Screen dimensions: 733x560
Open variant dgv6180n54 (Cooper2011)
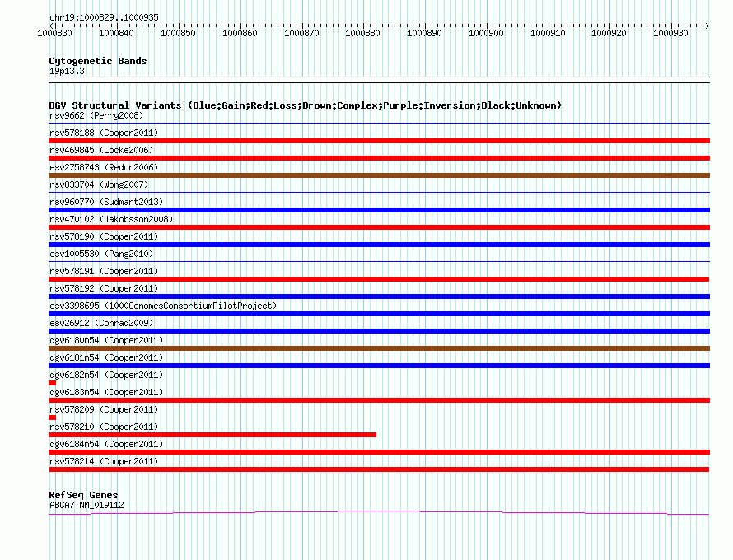point(106,340)
